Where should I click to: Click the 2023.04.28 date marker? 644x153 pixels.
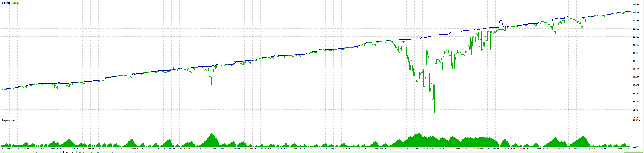[x=493, y=149]
